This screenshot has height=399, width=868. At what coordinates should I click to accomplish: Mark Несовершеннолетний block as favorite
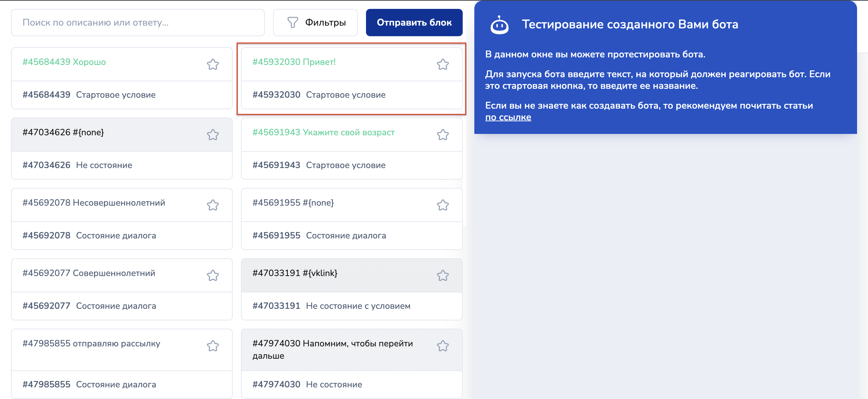click(x=213, y=205)
